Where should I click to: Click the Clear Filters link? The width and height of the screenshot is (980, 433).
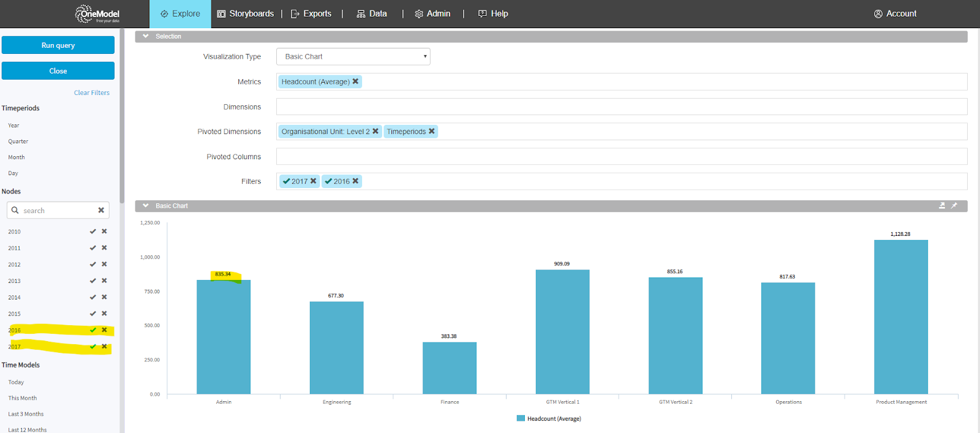pos(92,93)
